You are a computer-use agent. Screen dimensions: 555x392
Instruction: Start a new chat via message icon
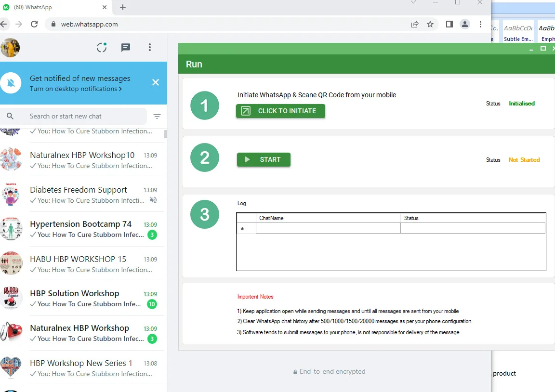pyautogui.click(x=126, y=47)
